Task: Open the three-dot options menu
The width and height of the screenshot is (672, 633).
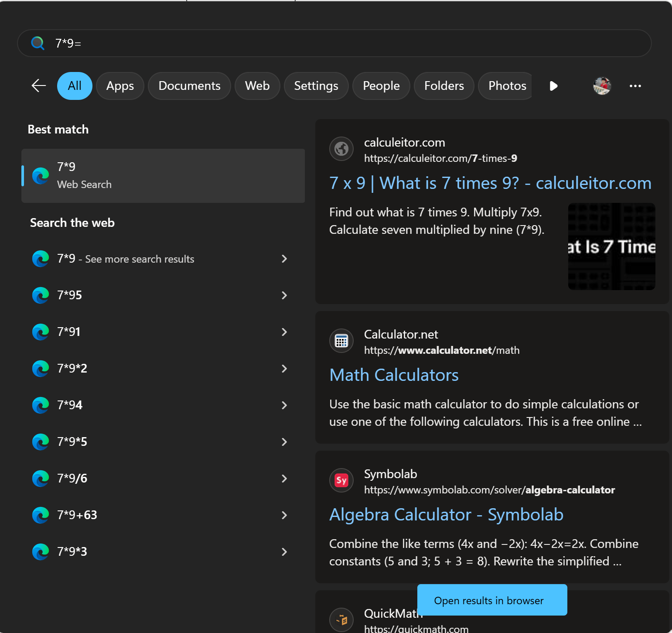Action: click(x=635, y=86)
